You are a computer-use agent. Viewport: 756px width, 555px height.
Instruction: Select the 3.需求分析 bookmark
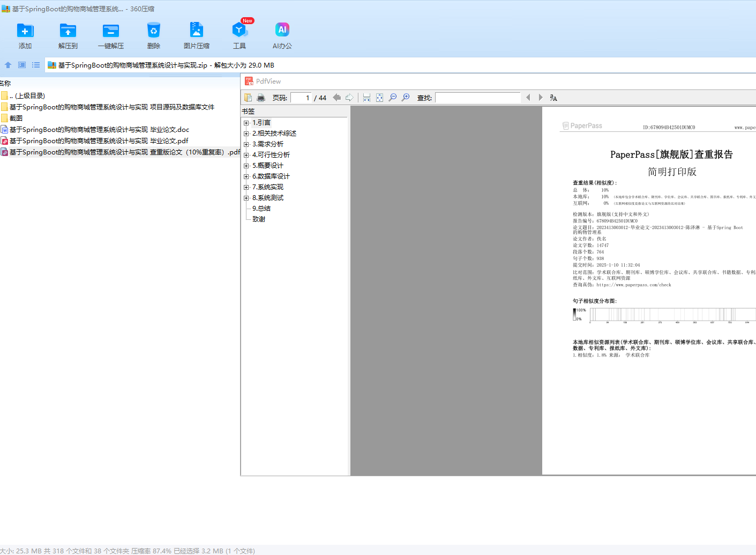(x=268, y=144)
